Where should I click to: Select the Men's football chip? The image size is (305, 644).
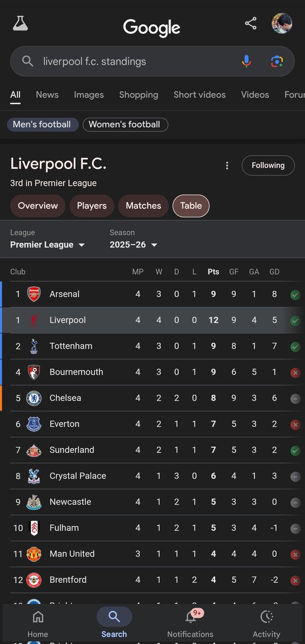click(42, 125)
